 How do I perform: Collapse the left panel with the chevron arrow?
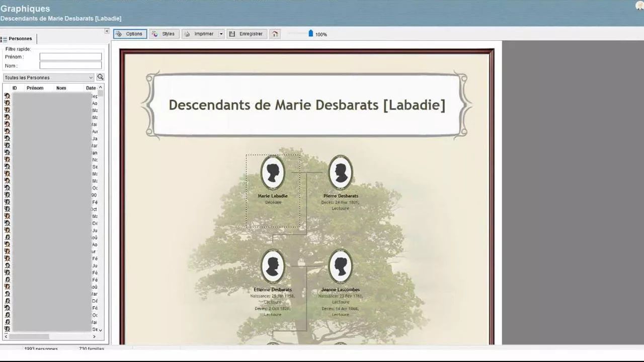pos(107,31)
